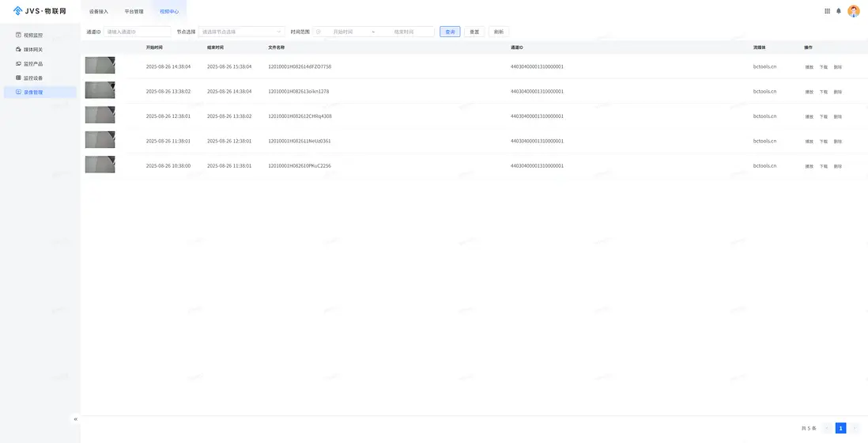Screen dimensions: 868x443
Task: Switch to the 平台管理 tab
Action: click(134, 12)
